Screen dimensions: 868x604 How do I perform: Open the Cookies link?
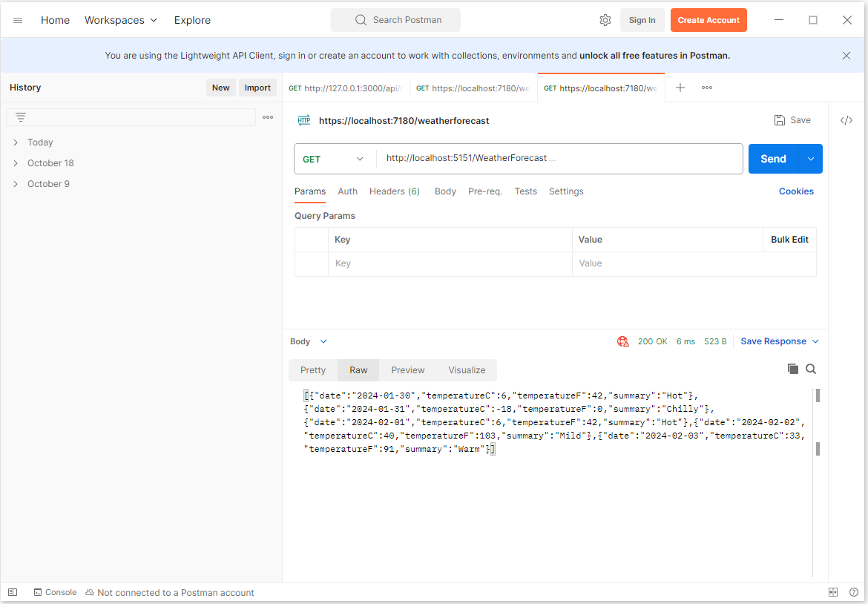796,191
